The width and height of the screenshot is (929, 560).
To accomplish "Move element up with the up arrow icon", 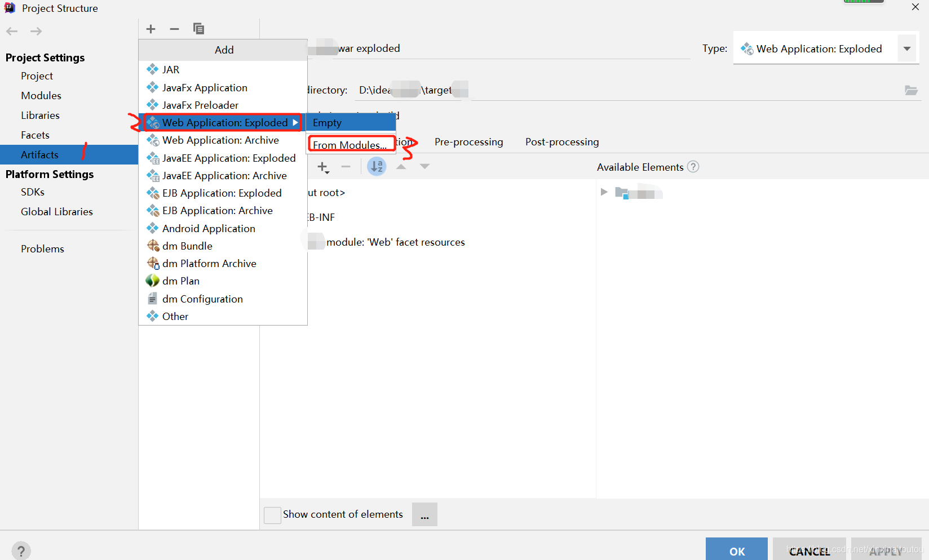I will coord(401,166).
